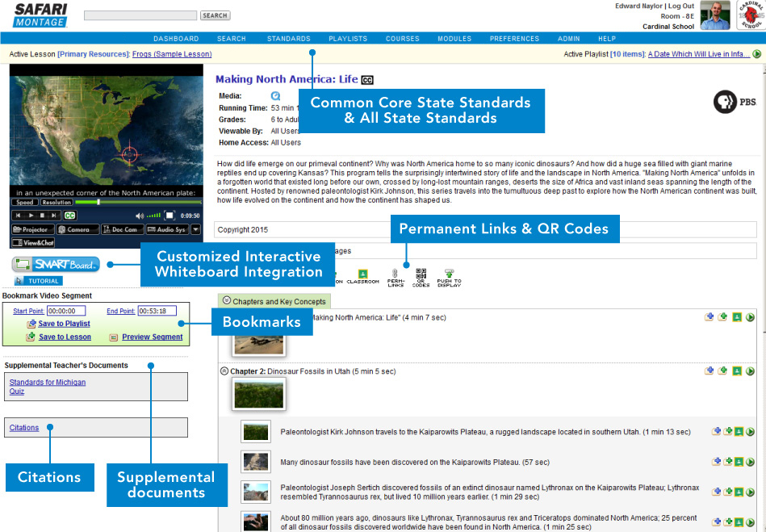This screenshot has width=766, height=532.
Task: Open the Resolution setting of the player
Action: tap(57, 203)
